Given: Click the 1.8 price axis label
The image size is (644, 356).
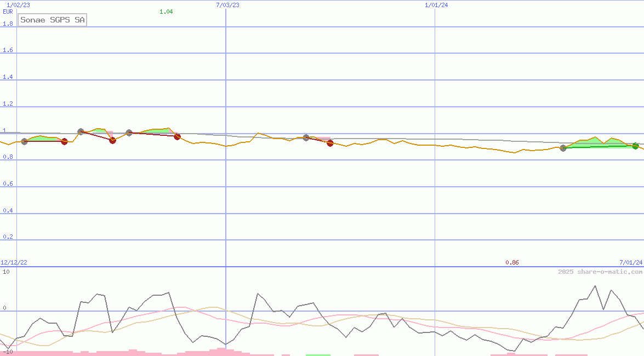Looking at the screenshot, I should (x=8, y=24).
